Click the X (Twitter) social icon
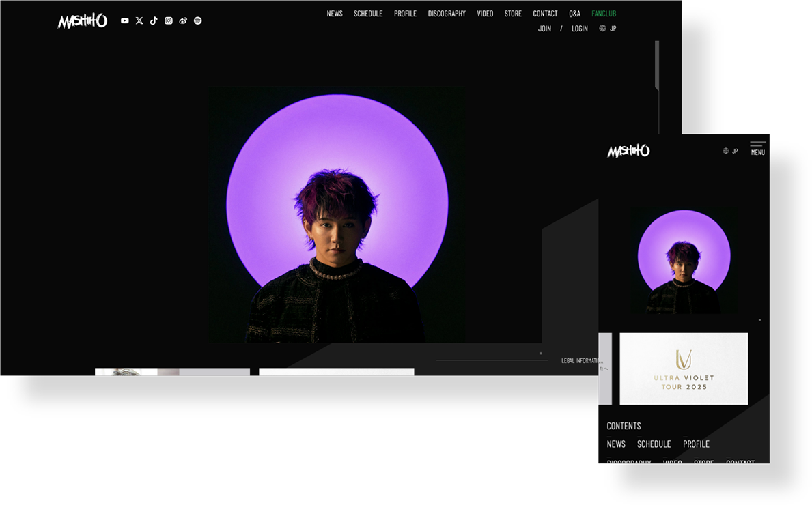Image resolution: width=812 pixels, height=505 pixels. click(139, 20)
